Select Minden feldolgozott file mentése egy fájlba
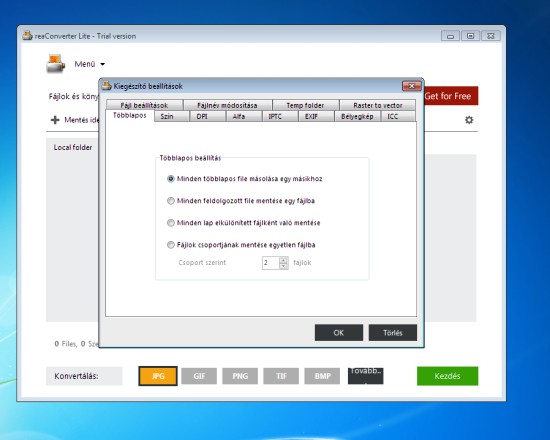The height and width of the screenshot is (440, 550). [x=170, y=201]
